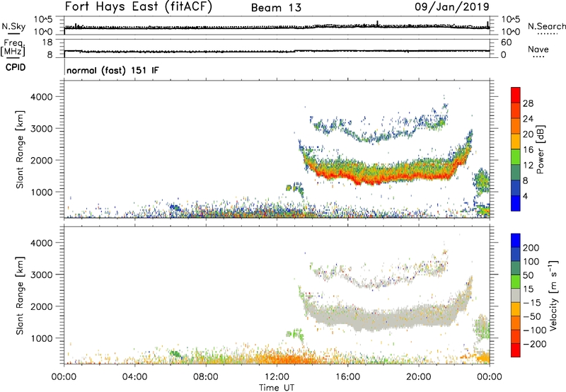The width and height of the screenshot is (566, 392).
Task: Click the "CPID" row label
Action: point(16,67)
